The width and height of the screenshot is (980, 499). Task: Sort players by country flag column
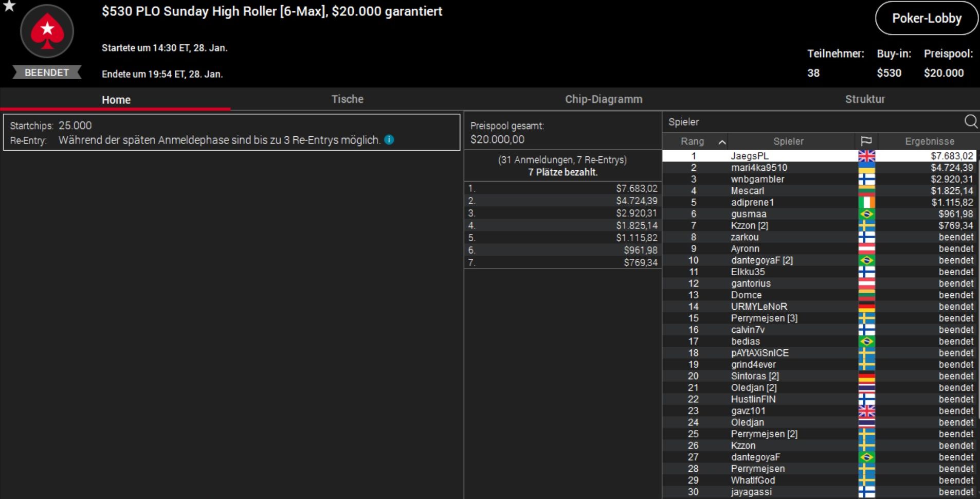tap(866, 141)
